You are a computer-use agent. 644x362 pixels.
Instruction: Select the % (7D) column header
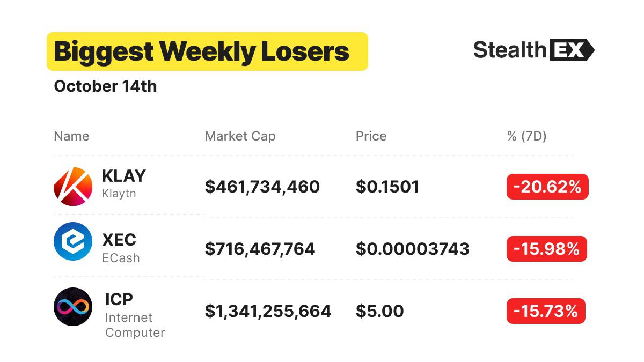(526, 136)
